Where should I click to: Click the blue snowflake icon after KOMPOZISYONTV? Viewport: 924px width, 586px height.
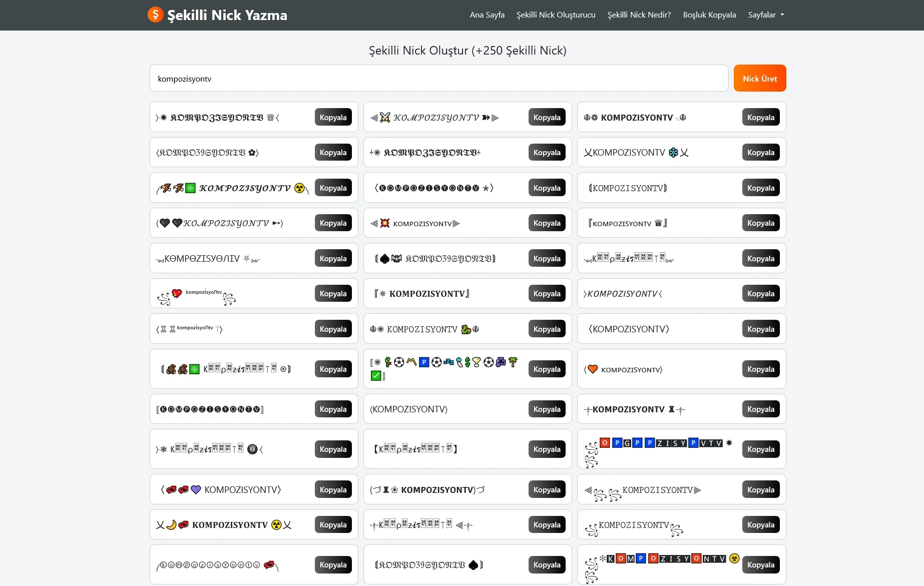[x=673, y=153]
